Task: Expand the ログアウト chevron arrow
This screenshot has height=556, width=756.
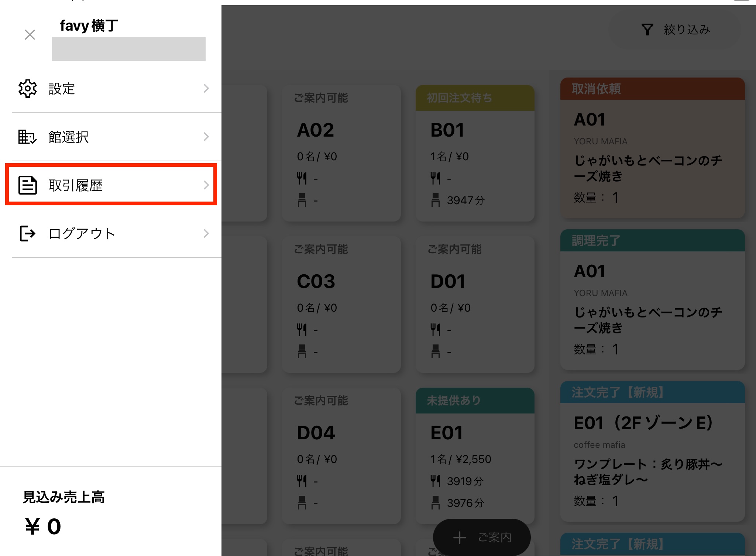Action: click(x=206, y=233)
